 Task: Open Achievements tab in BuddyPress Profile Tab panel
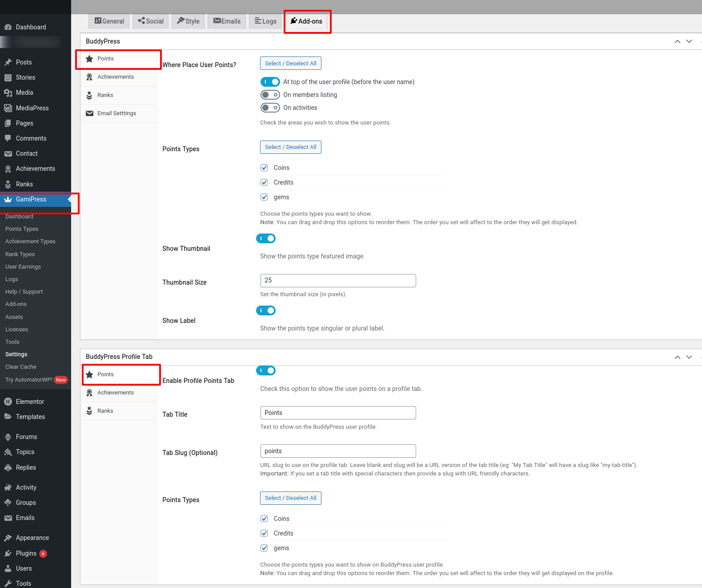(119, 393)
